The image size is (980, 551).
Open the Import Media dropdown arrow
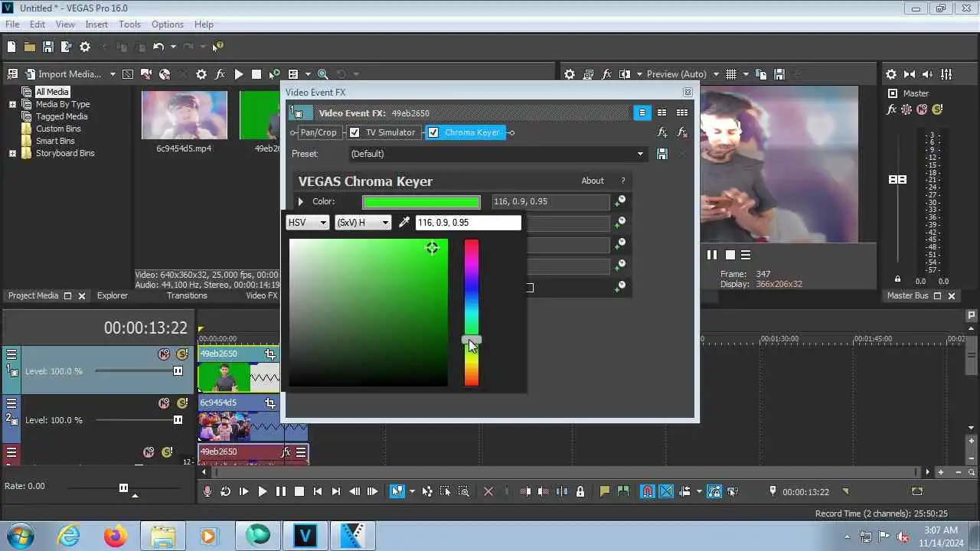coord(113,74)
